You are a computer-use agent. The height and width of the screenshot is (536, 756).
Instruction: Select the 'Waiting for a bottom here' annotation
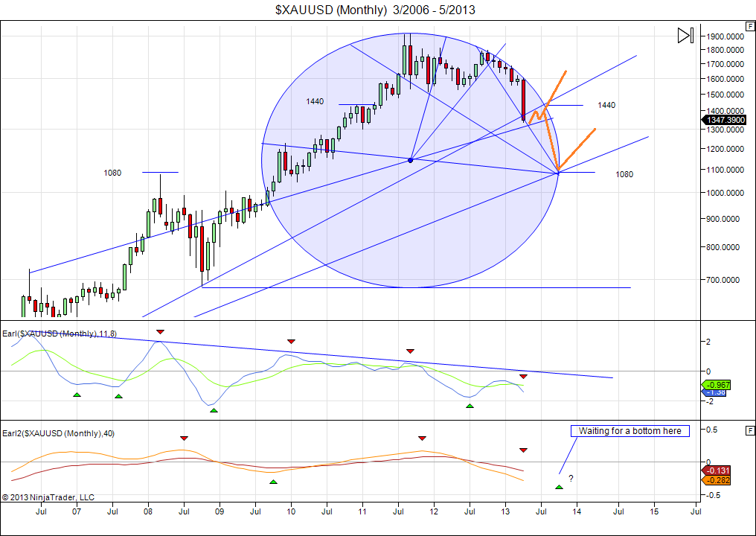pos(630,431)
